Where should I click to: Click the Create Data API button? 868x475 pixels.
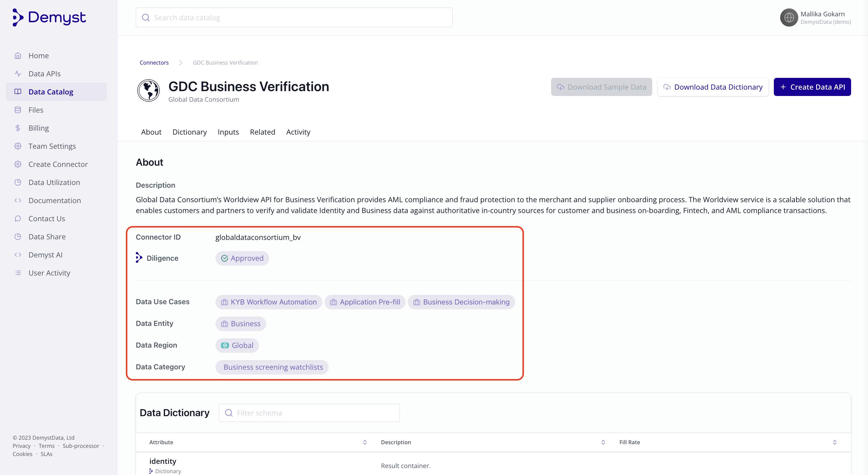coord(812,87)
